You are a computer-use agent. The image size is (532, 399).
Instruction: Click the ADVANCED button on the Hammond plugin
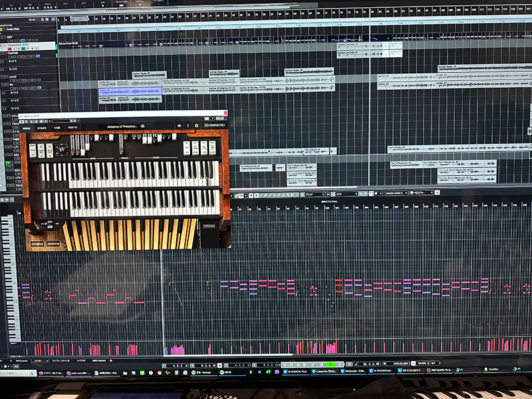[53, 243]
